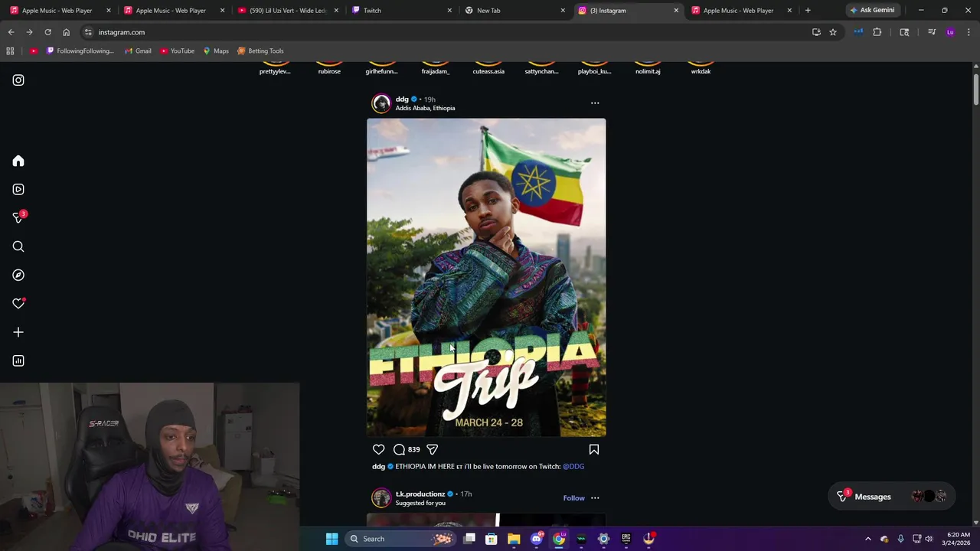Open the Chrome three-dot menu
Screen dimensions: 980x551
point(969,32)
